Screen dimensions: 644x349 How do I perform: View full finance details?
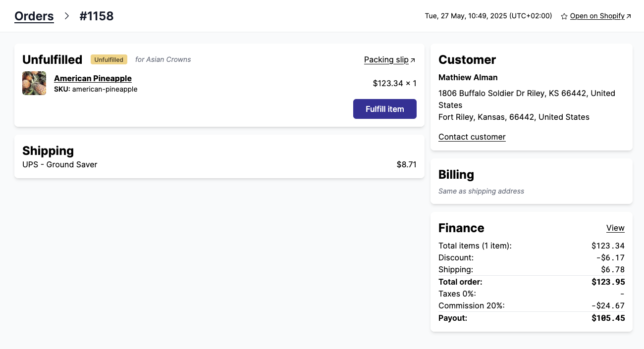(x=615, y=228)
